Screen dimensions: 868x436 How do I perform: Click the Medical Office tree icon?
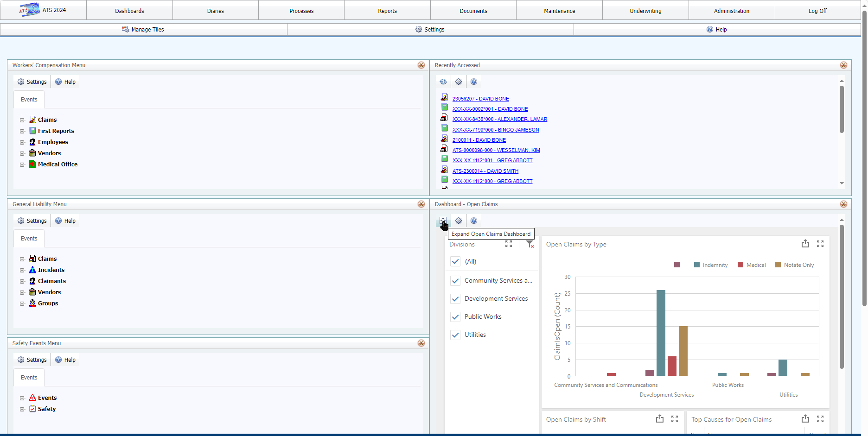coord(32,164)
